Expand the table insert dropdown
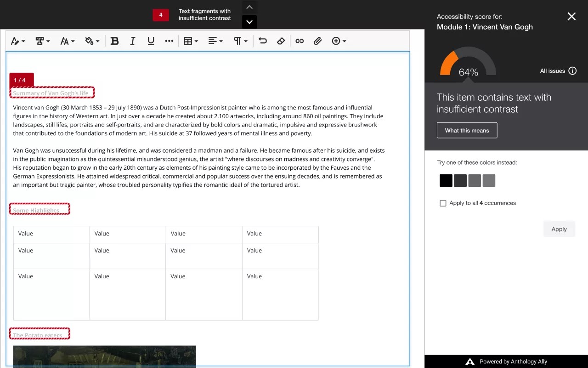 (190, 41)
